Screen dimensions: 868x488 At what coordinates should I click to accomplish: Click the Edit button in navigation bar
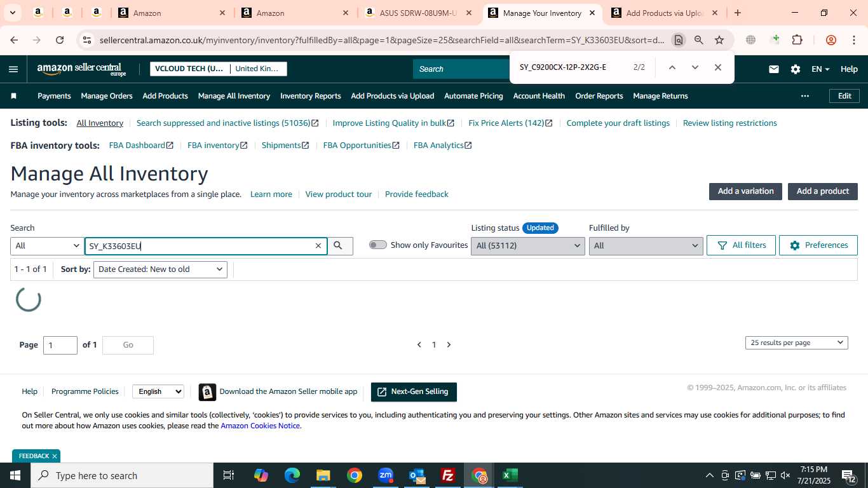click(x=844, y=96)
